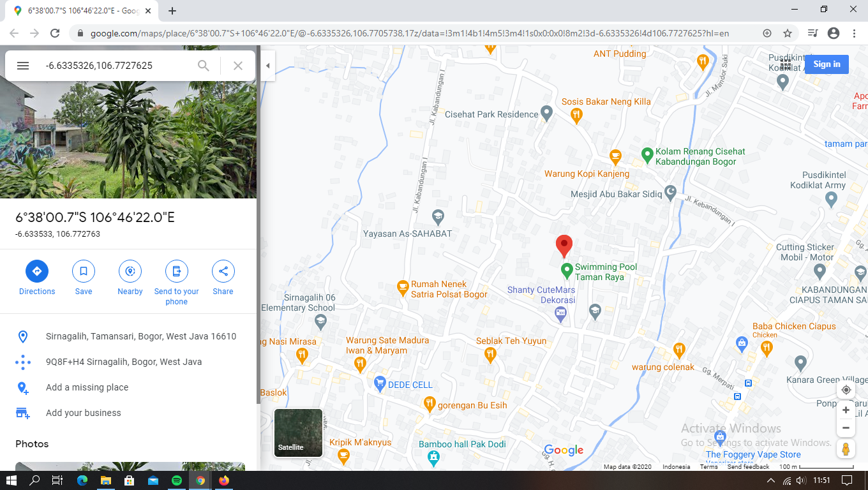
Task: Collapse the side panel arrow
Action: click(267, 66)
